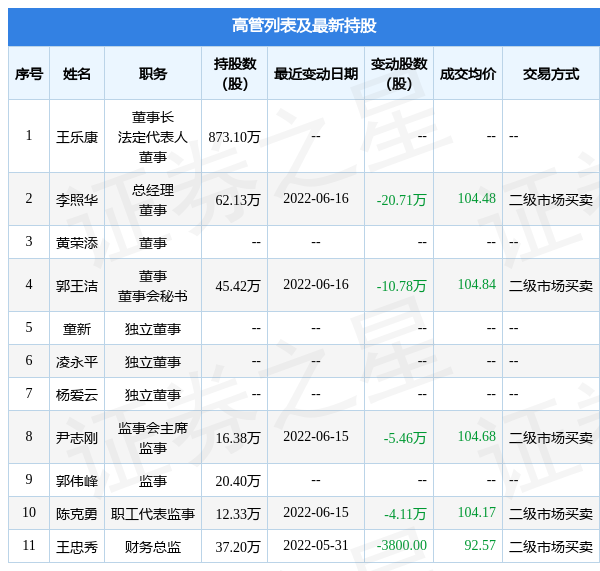Select the name 黄荣添

tap(77, 243)
